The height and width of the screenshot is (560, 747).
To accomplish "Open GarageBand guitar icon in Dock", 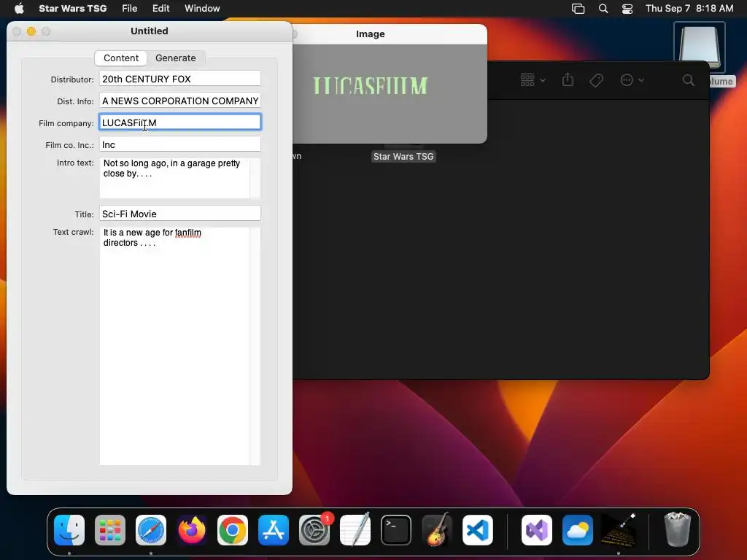I will pos(437,530).
